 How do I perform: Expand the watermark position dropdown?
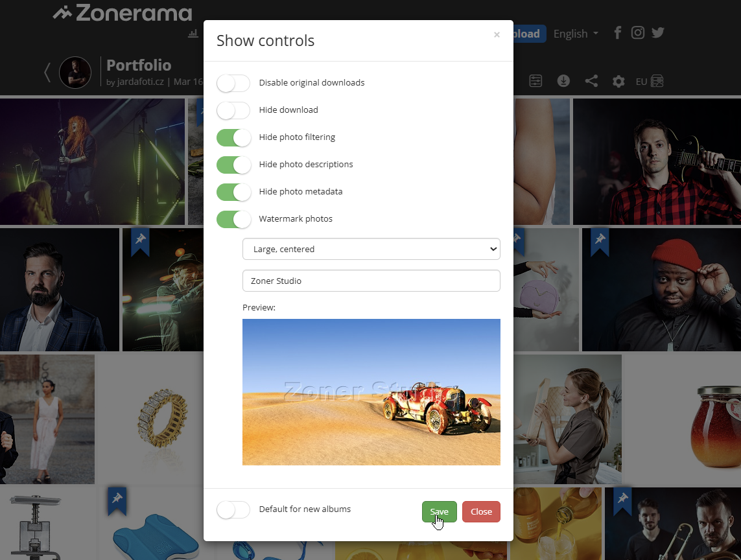(371, 249)
